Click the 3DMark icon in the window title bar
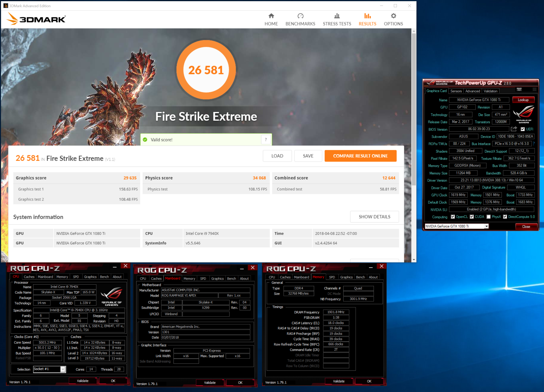Viewport: 544px width, 392px height. [6, 6]
